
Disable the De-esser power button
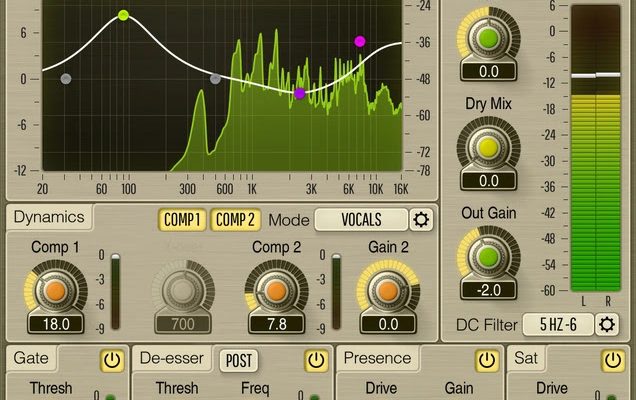pos(316,359)
